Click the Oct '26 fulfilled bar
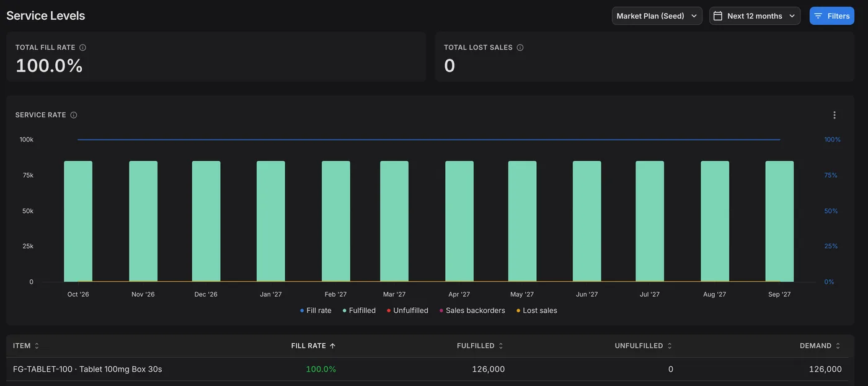Viewport: 868px width, 386px height. 78,222
